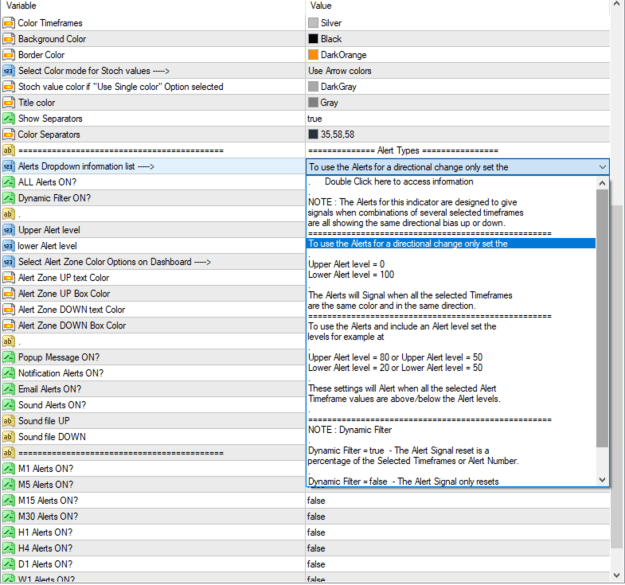
Task: Click the 35,58,58 separator color swatch
Action: point(313,135)
